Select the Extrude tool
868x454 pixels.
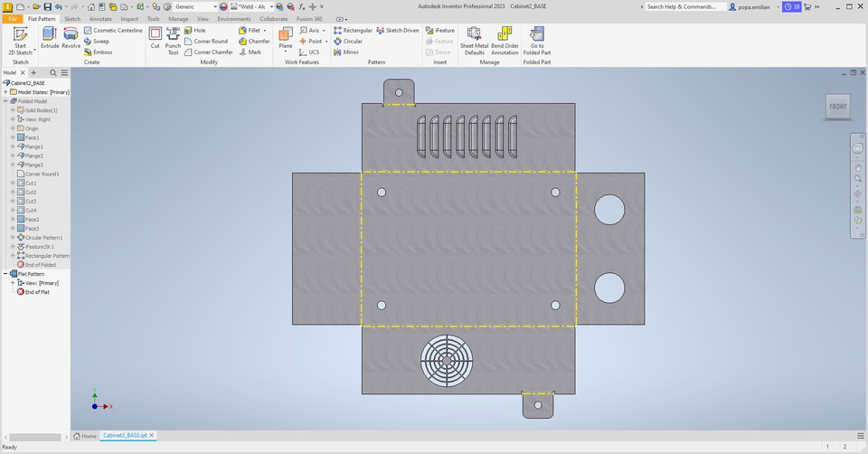point(49,38)
